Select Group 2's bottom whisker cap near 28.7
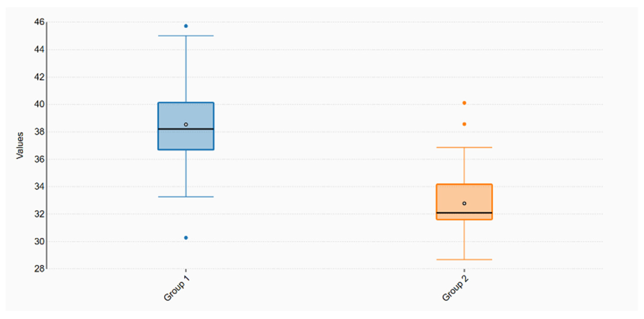This screenshot has height=319, width=644. 464,259
